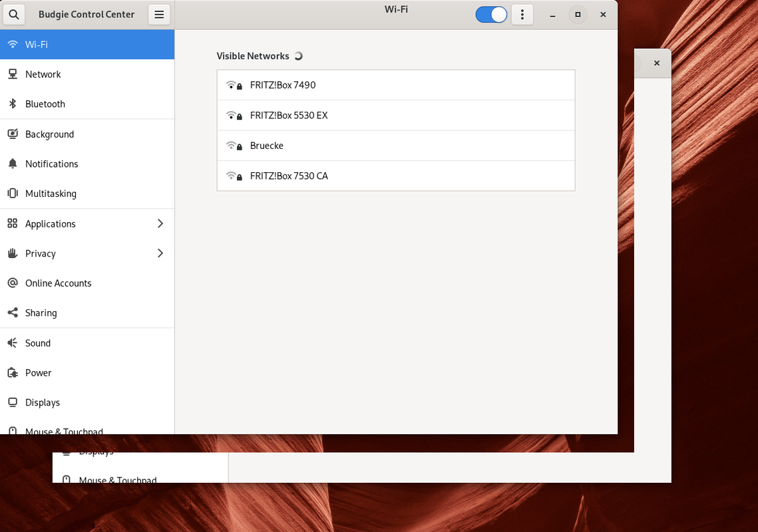Open the Wi-Fi kebab options menu
Image resolution: width=758 pixels, height=532 pixels.
click(x=522, y=15)
